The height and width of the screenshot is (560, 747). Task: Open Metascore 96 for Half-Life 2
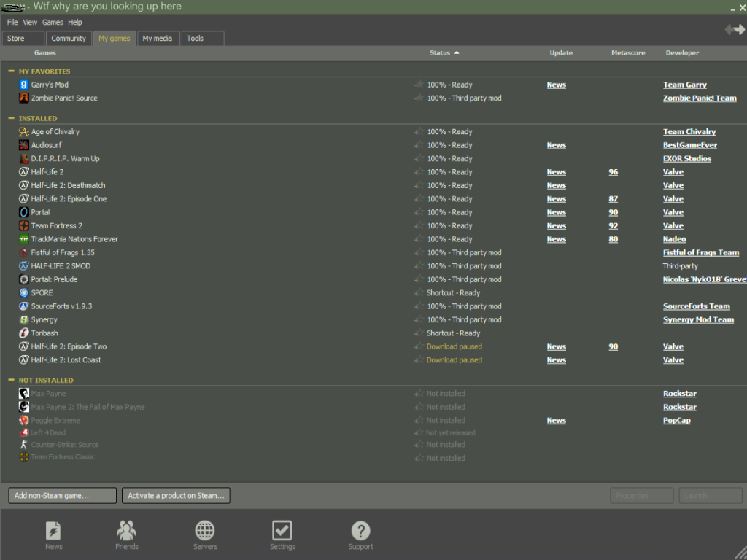click(613, 172)
